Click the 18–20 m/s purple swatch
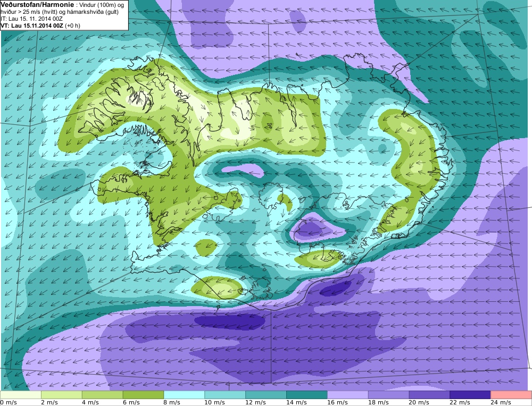 click(x=388, y=395)
